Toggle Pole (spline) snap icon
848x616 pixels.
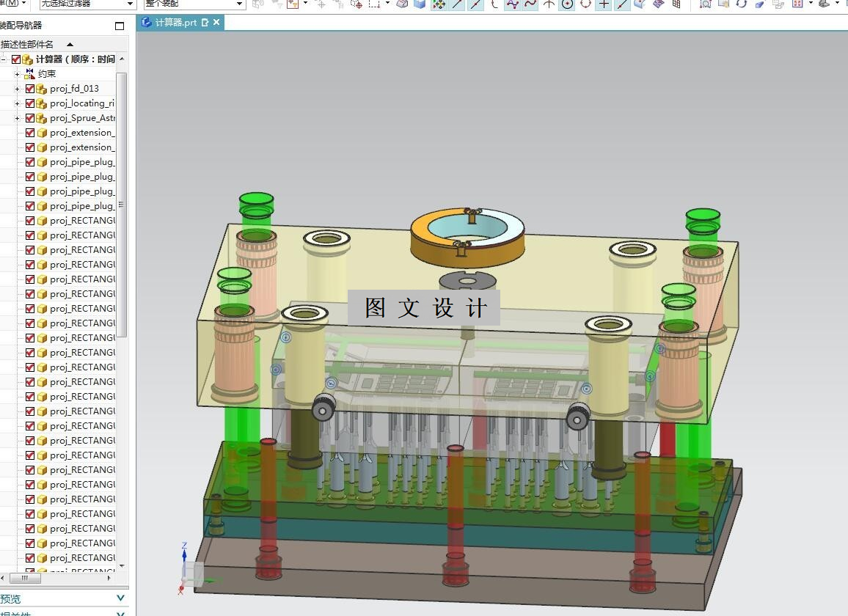pyautogui.click(x=511, y=4)
